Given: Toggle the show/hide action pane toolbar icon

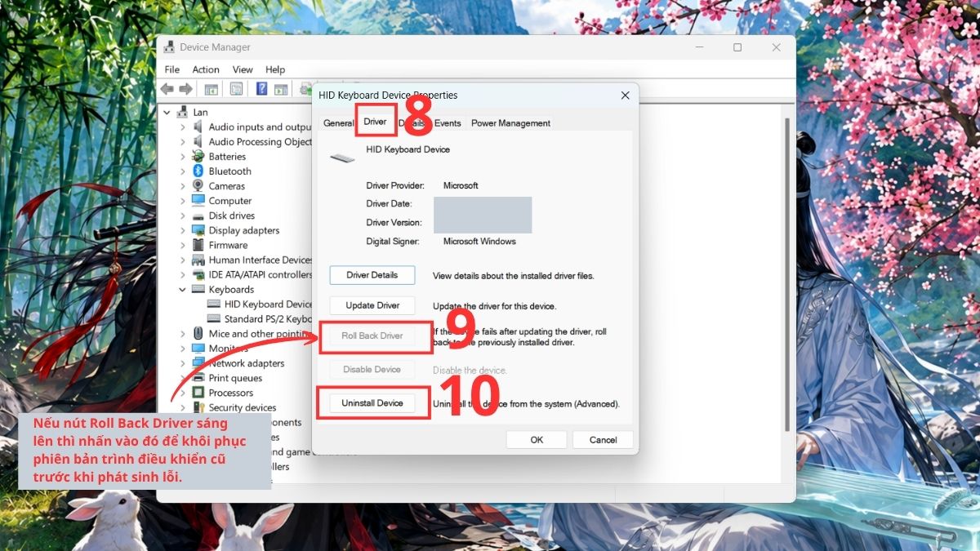Looking at the screenshot, I should coord(281,89).
